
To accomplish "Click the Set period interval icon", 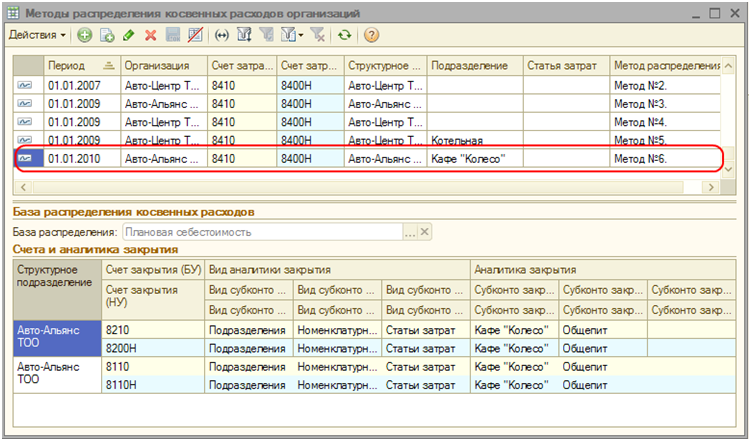I will (x=222, y=35).
